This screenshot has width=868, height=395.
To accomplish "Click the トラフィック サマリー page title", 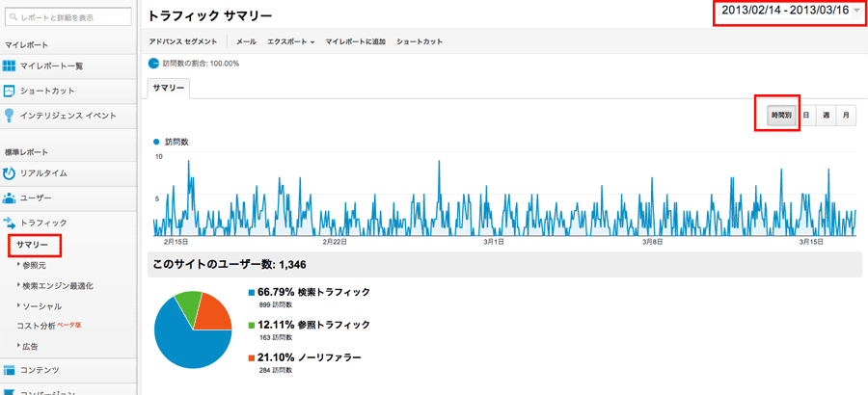I will (210, 16).
